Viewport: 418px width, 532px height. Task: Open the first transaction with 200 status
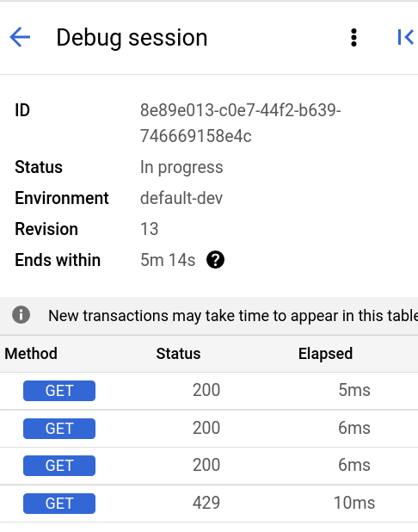pos(209,391)
